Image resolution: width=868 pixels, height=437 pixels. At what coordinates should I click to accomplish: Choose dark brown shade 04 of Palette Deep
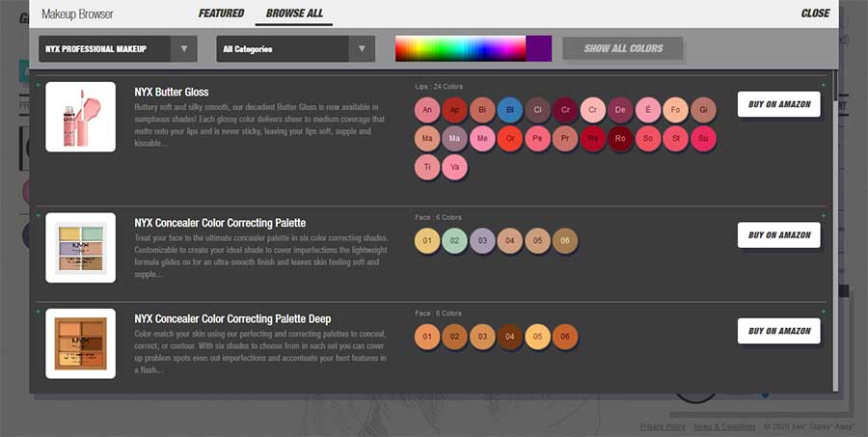[x=510, y=337]
